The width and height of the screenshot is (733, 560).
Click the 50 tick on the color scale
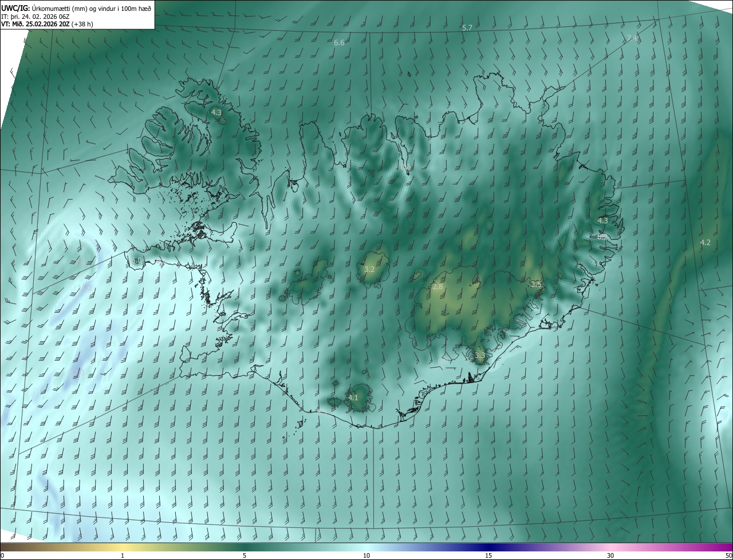click(x=728, y=555)
